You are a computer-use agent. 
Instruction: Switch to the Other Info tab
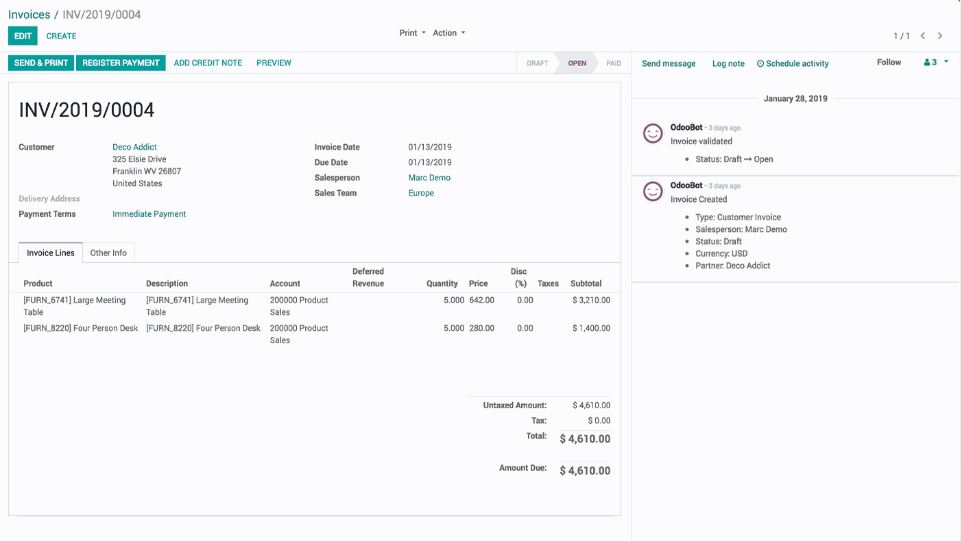(x=108, y=253)
